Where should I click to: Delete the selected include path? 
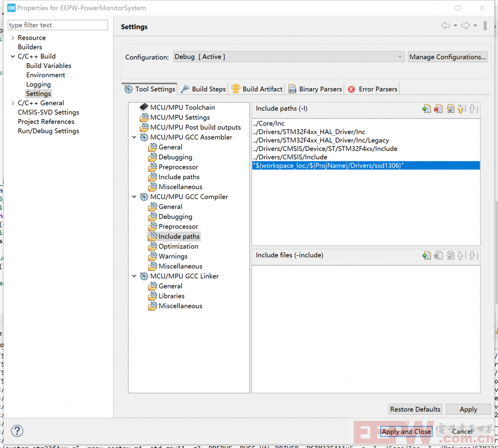click(x=438, y=109)
